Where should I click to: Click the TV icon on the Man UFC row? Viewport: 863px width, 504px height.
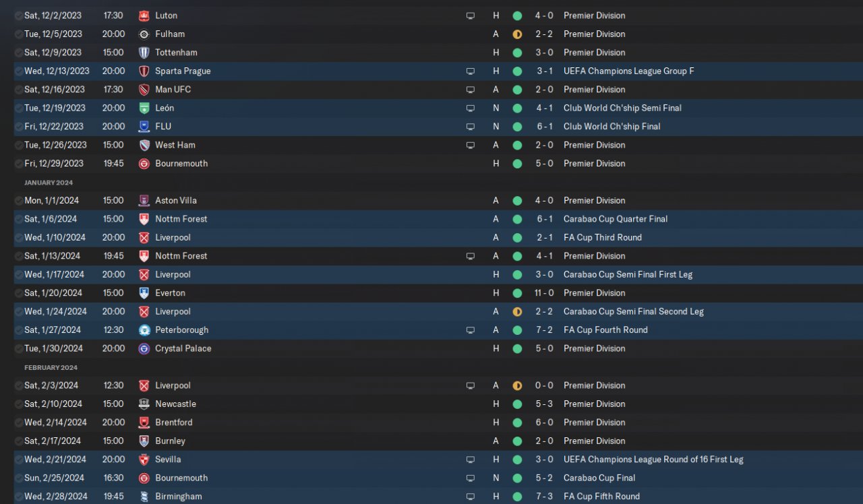coord(471,90)
